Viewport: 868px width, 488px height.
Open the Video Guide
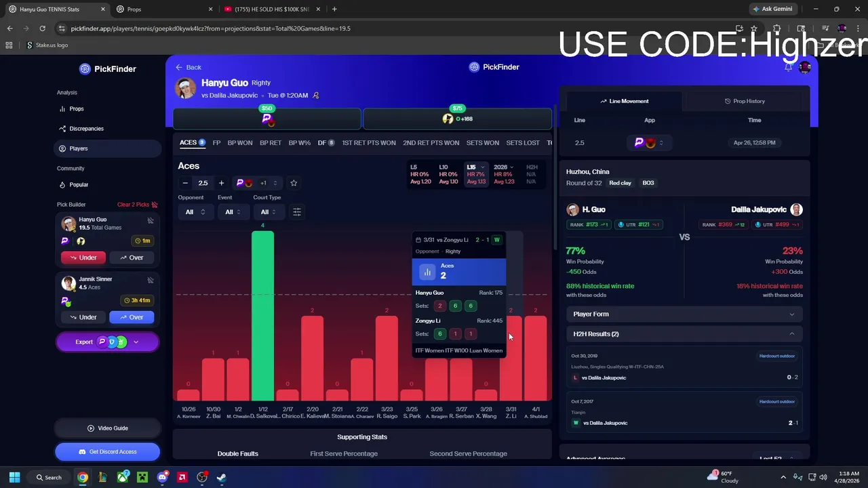point(107,428)
